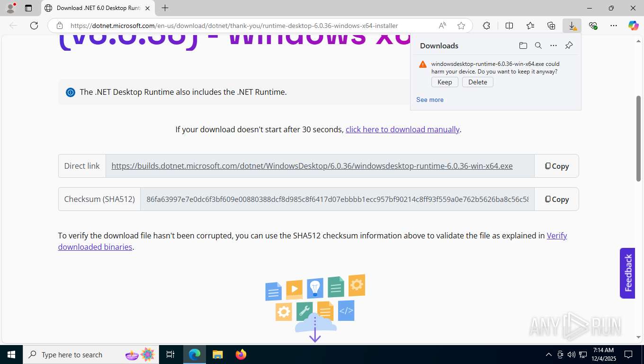The image size is (644, 364).
Task: View site information lock icon
Action: click(60, 26)
